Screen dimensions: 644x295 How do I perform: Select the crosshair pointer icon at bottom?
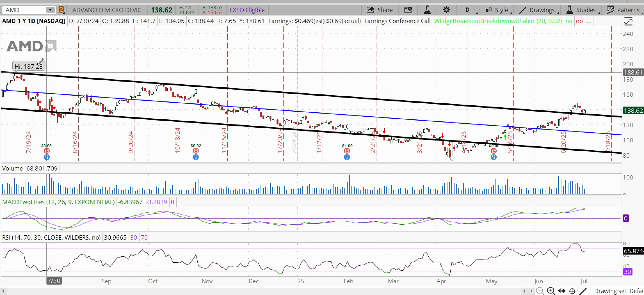click(x=572, y=291)
